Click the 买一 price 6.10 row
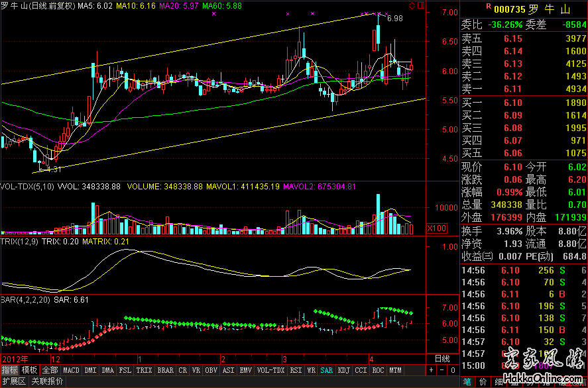This screenshot has height=388, width=588. (524, 103)
